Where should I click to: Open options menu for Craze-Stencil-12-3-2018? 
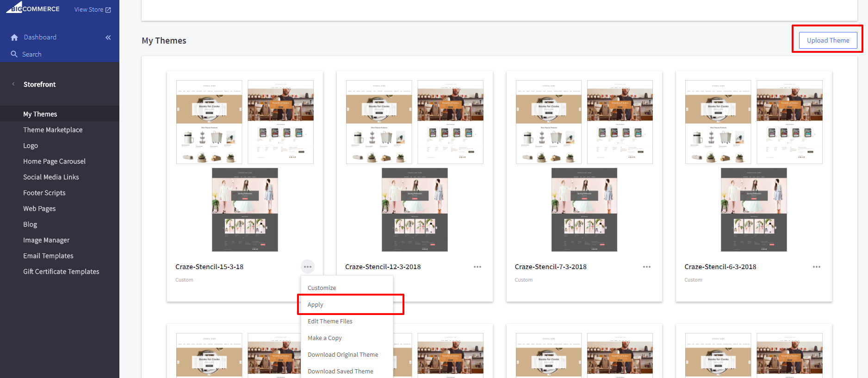(477, 267)
